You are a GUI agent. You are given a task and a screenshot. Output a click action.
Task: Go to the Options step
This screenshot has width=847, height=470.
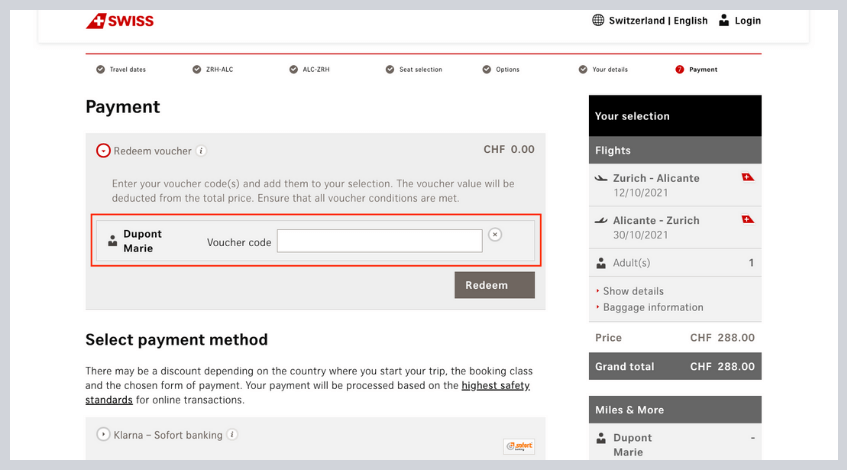pyautogui.click(x=507, y=69)
